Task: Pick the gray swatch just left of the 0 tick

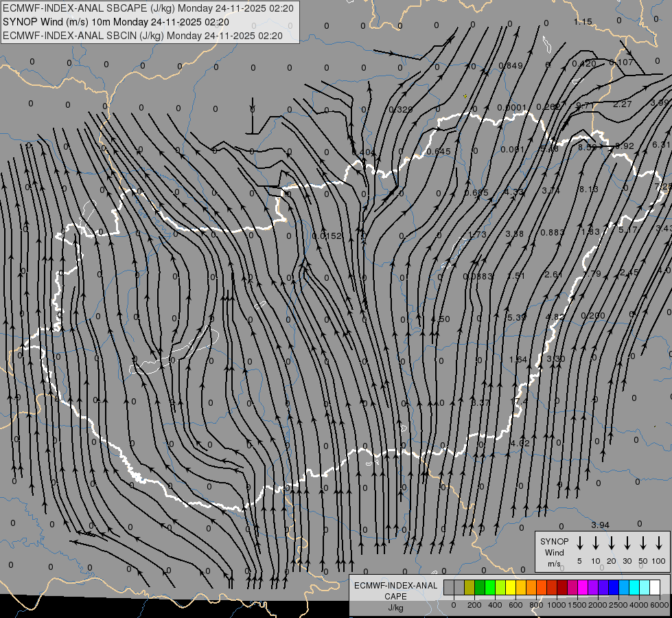Action: 449,587
